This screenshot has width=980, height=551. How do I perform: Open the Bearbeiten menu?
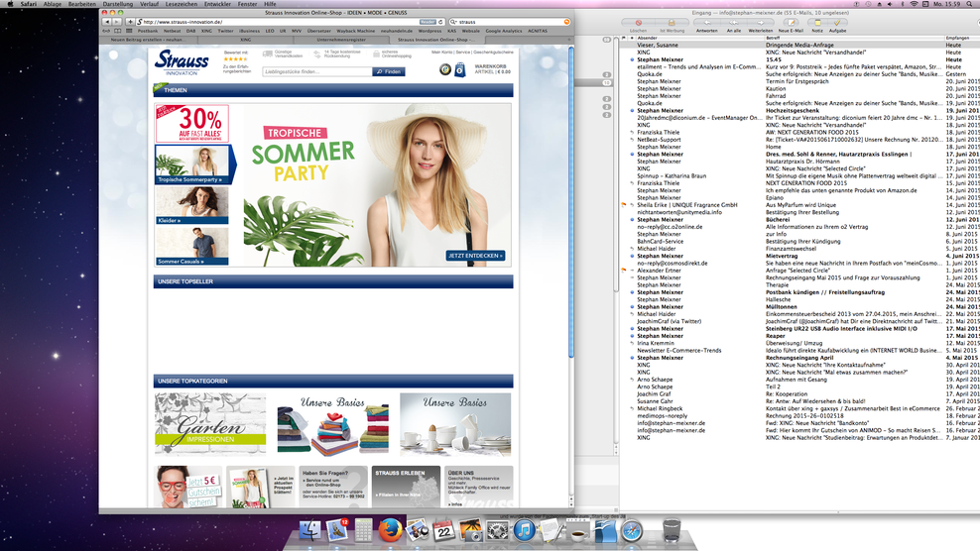pyautogui.click(x=82, y=4)
